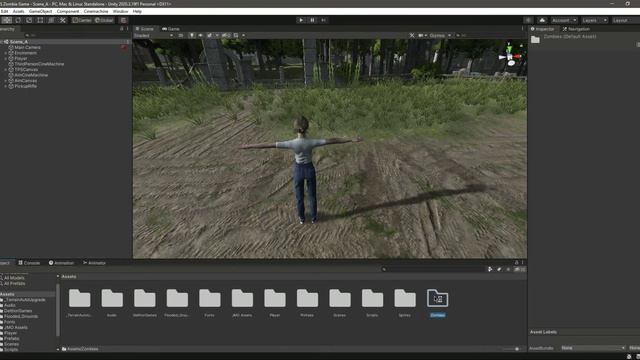Toggle 2D view mode
Viewport: 640px width, 360px height.
click(x=180, y=36)
